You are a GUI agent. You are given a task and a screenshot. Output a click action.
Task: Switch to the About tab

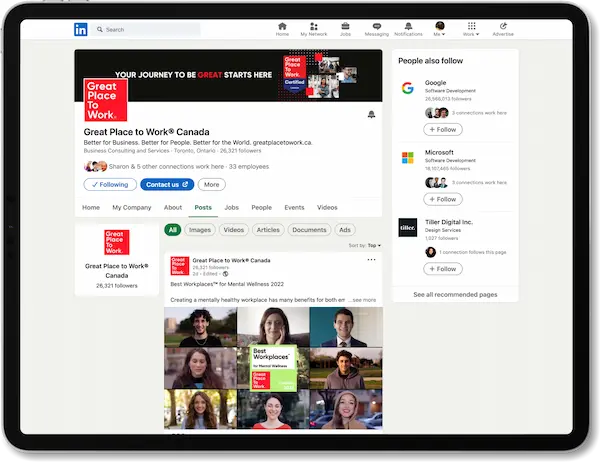[173, 207]
